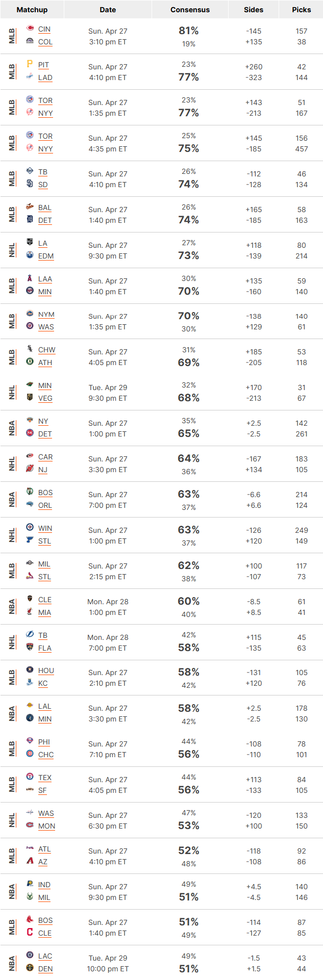Click the Cleveland Guardians C logo

(30, 932)
